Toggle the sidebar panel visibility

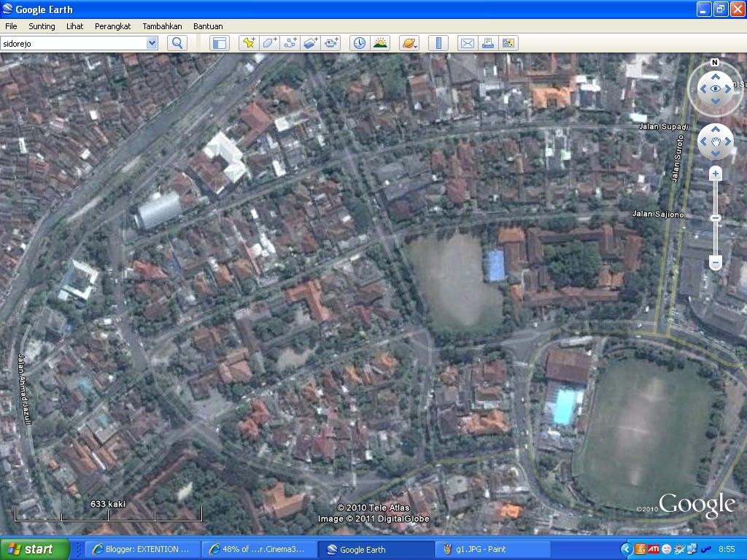[221, 43]
